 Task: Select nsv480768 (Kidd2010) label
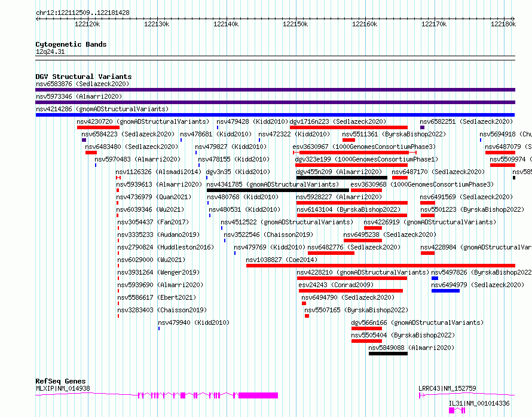coord(243,197)
